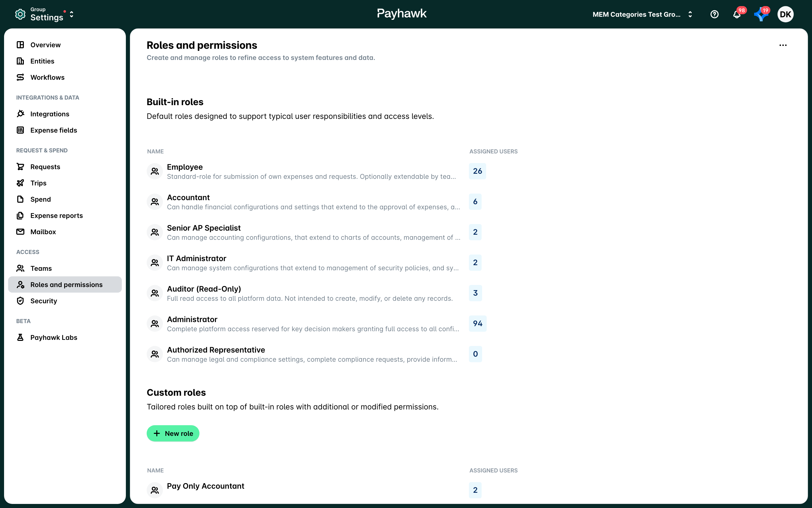The height and width of the screenshot is (508, 812).
Task: Click the Requests cart icon
Action: click(21, 167)
